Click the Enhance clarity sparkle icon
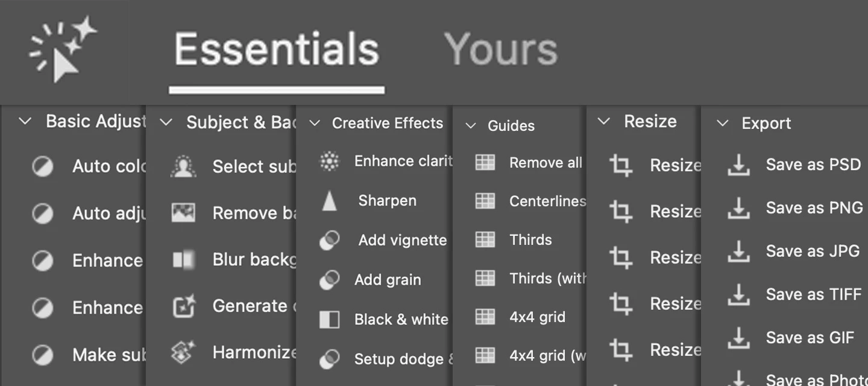Screen dimensions: 868x386 (x=329, y=161)
